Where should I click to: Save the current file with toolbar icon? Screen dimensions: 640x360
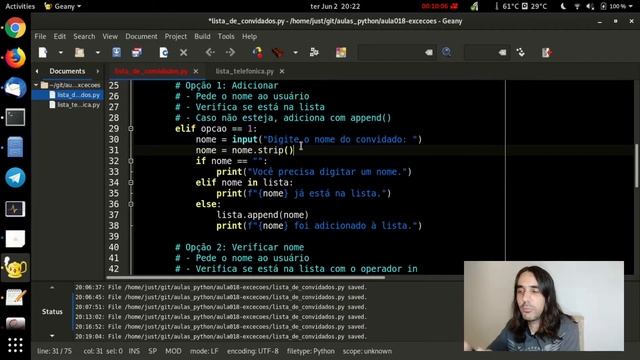pyautogui.click(x=116, y=52)
